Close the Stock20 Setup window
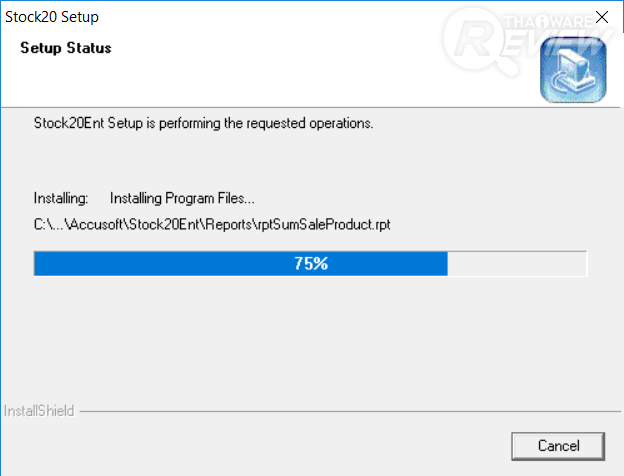624x476 pixels. [x=601, y=17]
